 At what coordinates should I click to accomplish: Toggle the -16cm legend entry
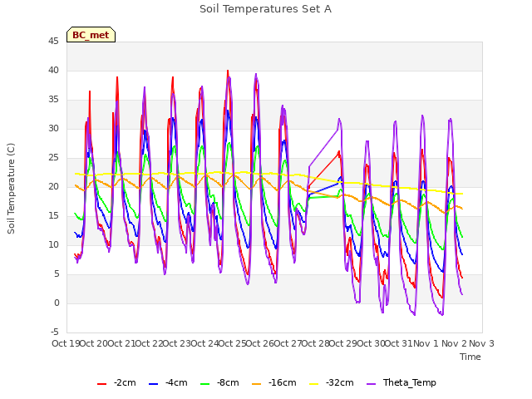pyautogui.click(x=274, y=382)
